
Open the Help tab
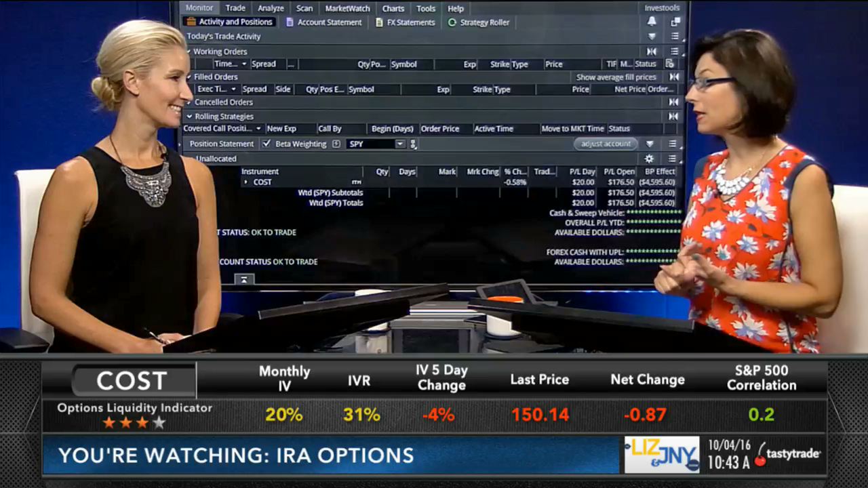[x=456, y=8]
